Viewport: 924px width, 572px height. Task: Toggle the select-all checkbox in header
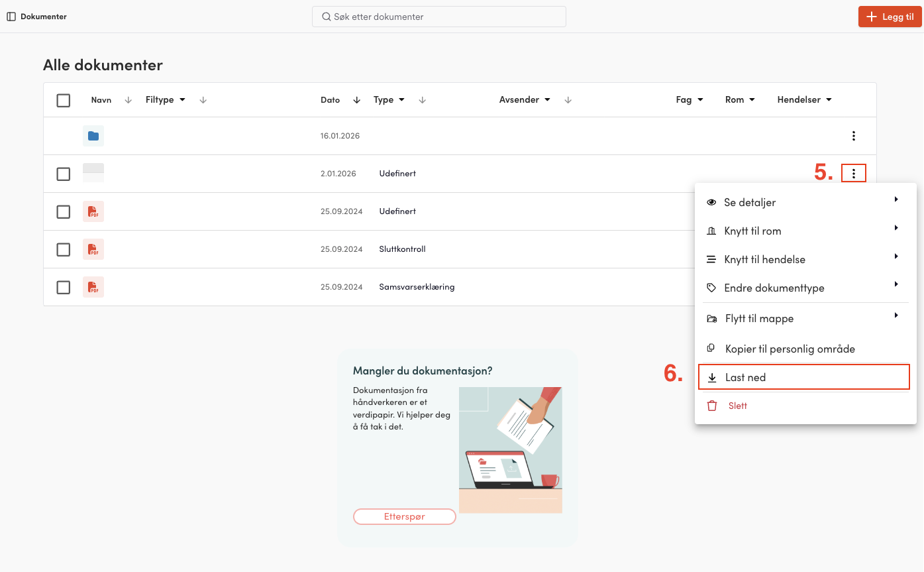[x=64, y=100]
